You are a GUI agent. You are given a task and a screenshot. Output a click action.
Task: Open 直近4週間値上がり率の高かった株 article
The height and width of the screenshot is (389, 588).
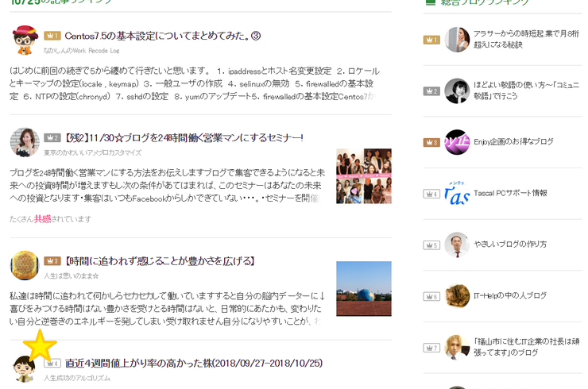tap(194, 363)
